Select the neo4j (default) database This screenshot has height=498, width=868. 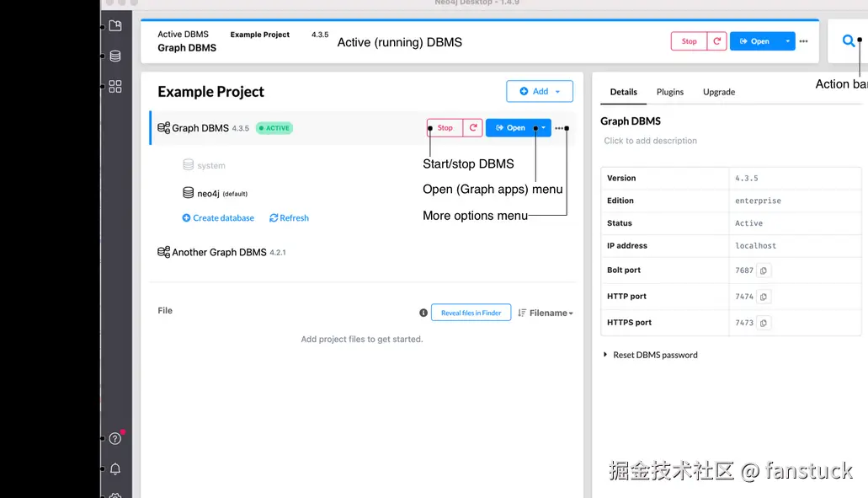pos(215,193)
